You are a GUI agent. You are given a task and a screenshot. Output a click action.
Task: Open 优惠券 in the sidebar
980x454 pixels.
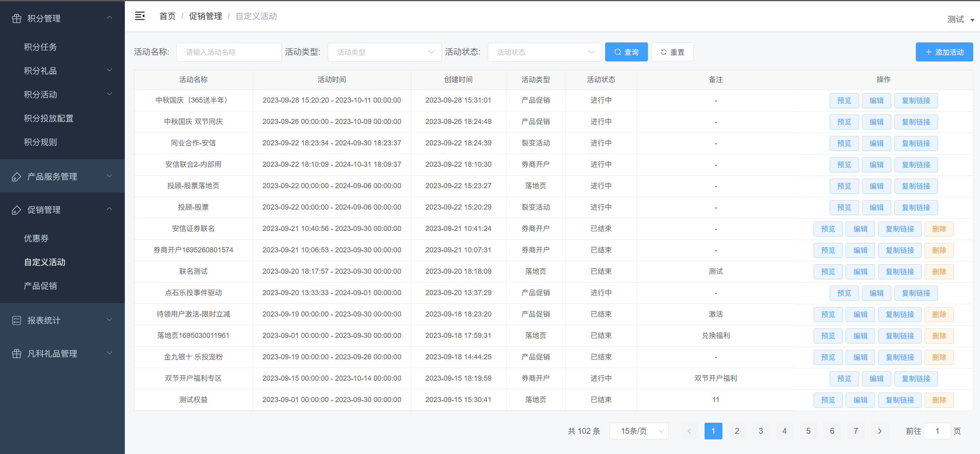pyautogui.click(x=36, y=238)
